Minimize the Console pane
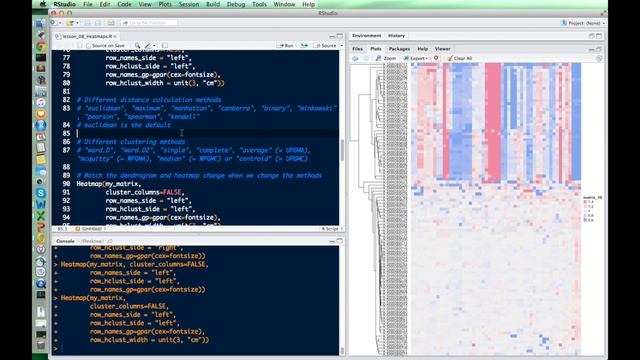 pos(332,241)
